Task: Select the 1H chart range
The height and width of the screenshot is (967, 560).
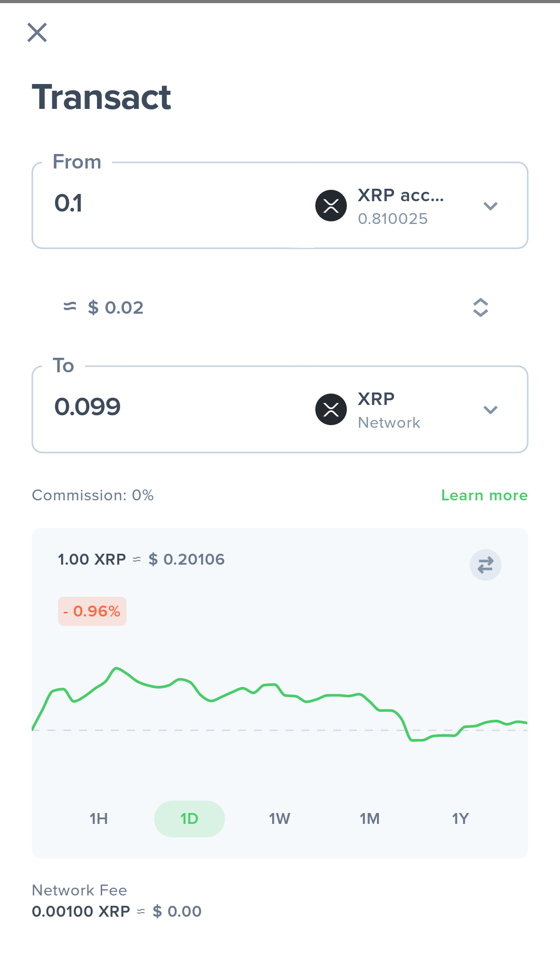Action: pyautogui.click(x=99, y=819)
